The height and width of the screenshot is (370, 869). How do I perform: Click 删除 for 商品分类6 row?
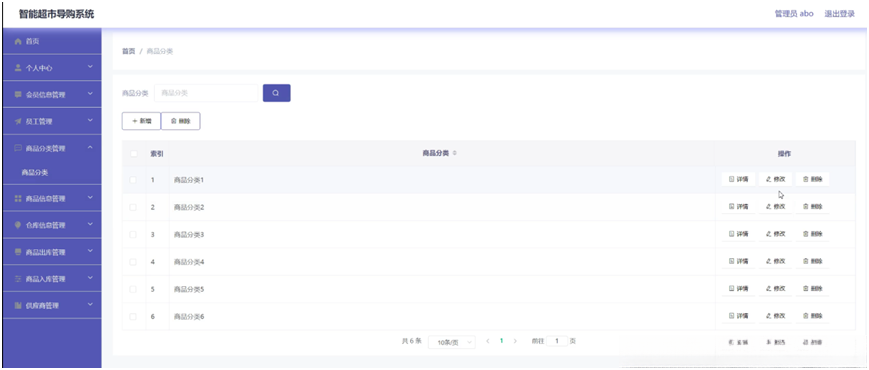coord(812,316)
